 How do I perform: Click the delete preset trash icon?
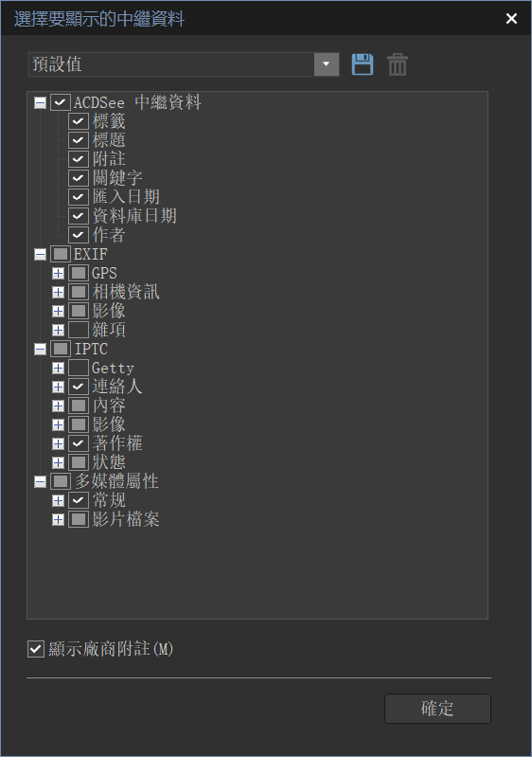[x=398, y=64]
